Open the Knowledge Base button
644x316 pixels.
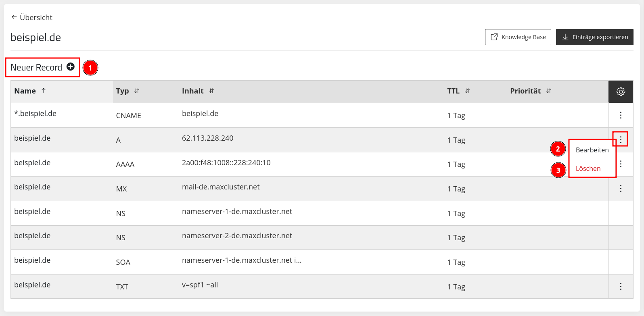point(518,37)
